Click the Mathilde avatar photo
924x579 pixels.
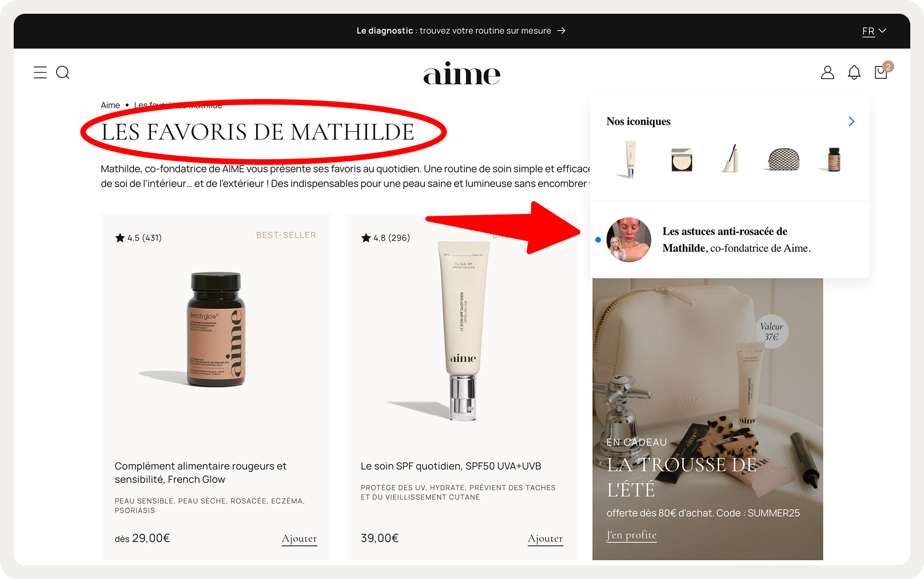(628, 240)
